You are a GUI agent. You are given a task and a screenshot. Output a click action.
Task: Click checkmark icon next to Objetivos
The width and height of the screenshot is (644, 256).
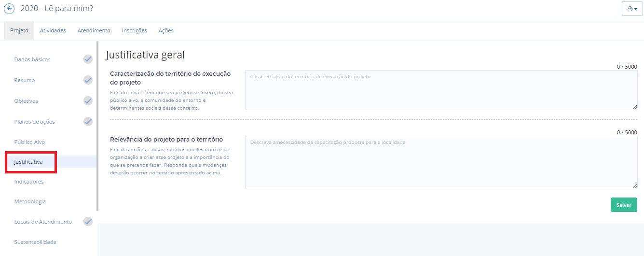(88, 101)
